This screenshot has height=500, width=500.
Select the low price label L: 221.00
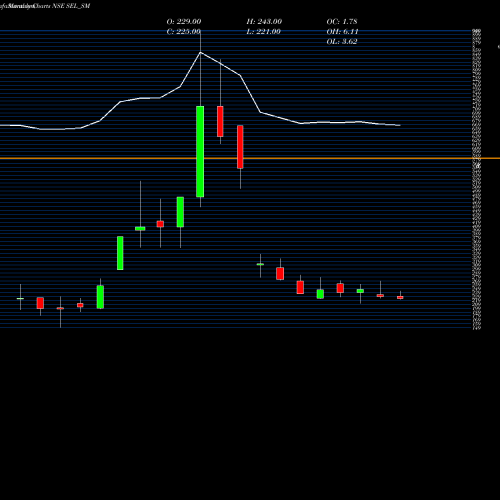click(x=263, y=31)
